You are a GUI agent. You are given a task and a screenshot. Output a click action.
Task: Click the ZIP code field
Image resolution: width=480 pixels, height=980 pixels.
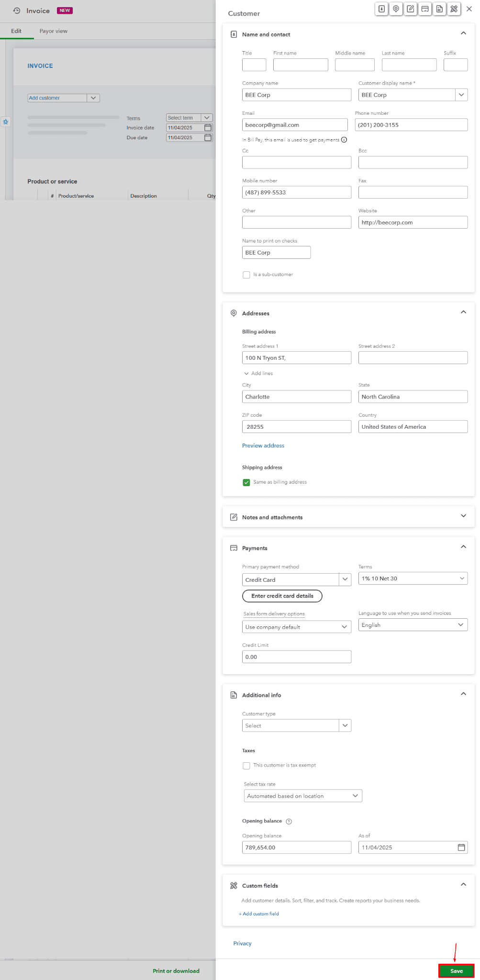pos(297,426)
